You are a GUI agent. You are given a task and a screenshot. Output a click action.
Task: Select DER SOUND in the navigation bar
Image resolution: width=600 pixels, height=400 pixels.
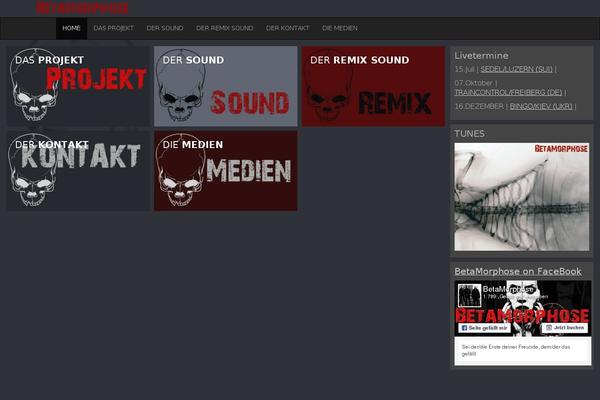tap(165, 28)
